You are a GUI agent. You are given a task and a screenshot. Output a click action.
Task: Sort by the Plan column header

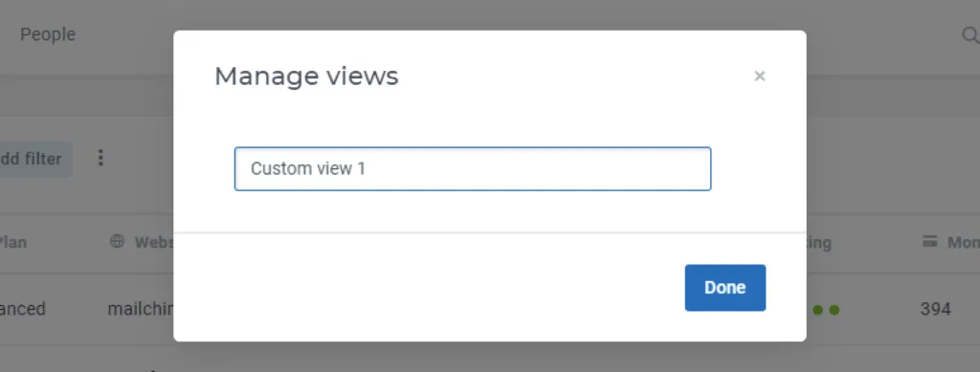(13, 242)
